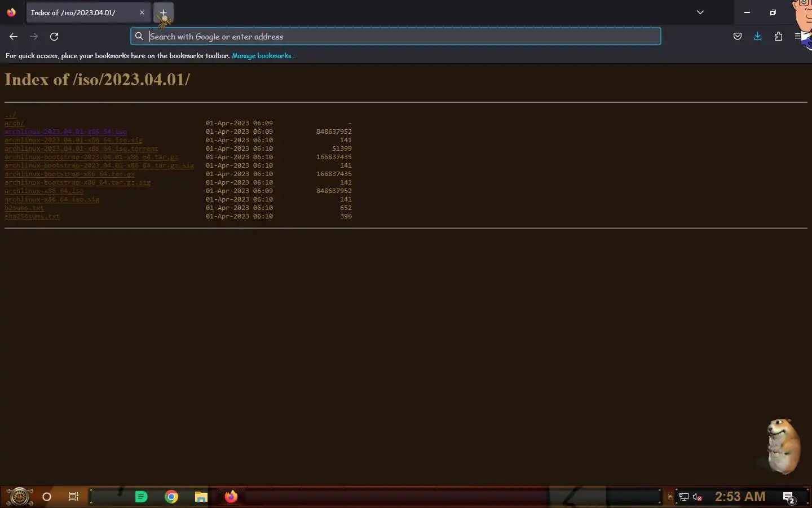Open new tab with plus button
Viewport: 812px width, 508px height.
pos(163,12)
